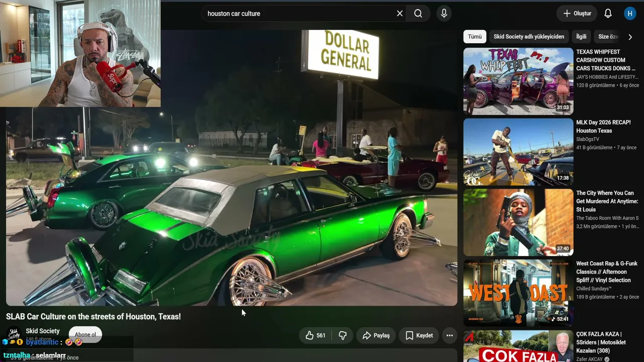Viewport: 644px width, 362px height.
Task: Subscribe using the 'Abone ol' button
Action: click(85, 334)
